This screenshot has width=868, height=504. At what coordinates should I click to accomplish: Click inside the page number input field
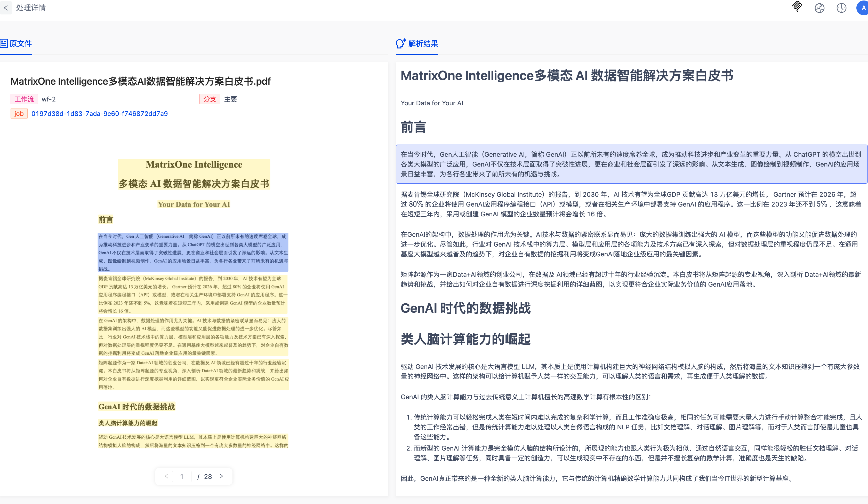(182, 476)
